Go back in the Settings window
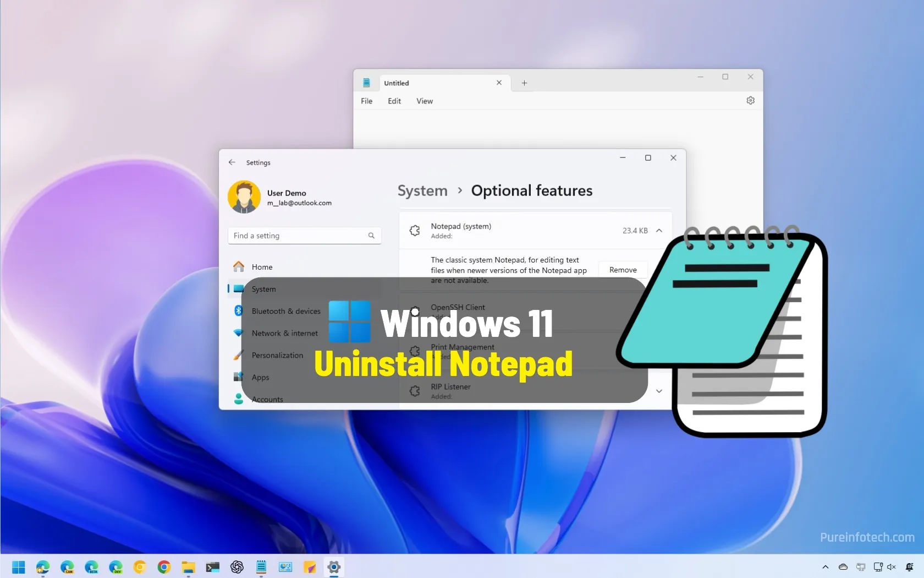Screen dimensions: 924x578 [232, 162]
